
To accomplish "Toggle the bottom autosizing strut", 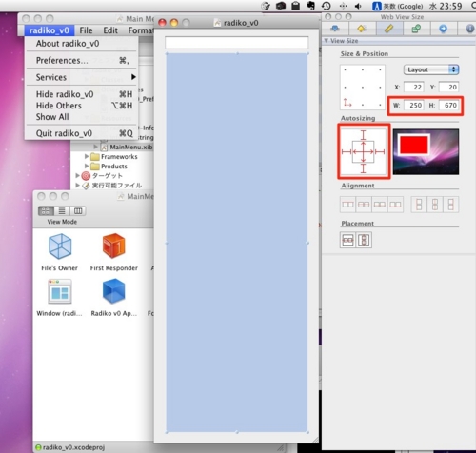I will click(364, 168).
